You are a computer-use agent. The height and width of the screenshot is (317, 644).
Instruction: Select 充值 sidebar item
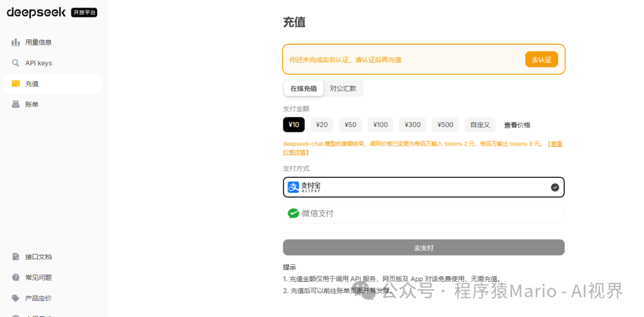(x=52, y=84)
